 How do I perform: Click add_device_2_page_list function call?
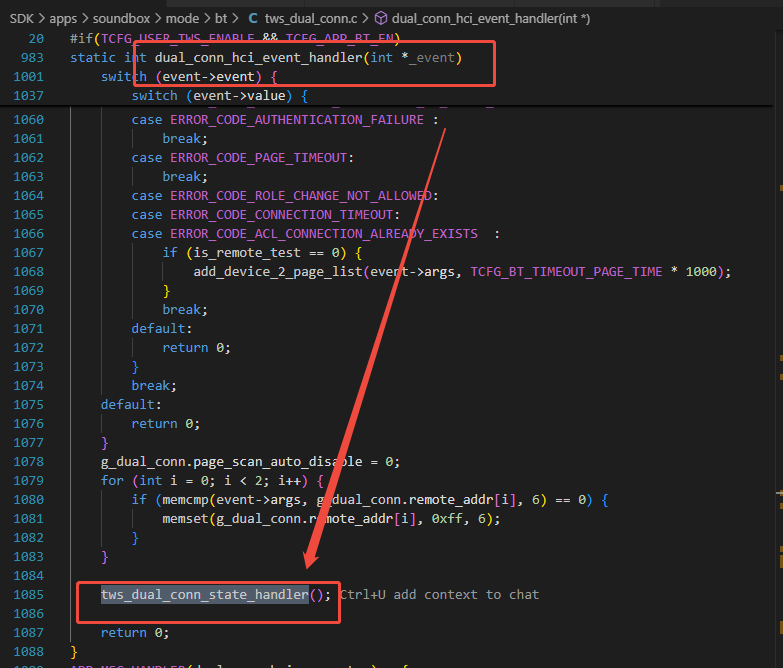pos(278,272)
